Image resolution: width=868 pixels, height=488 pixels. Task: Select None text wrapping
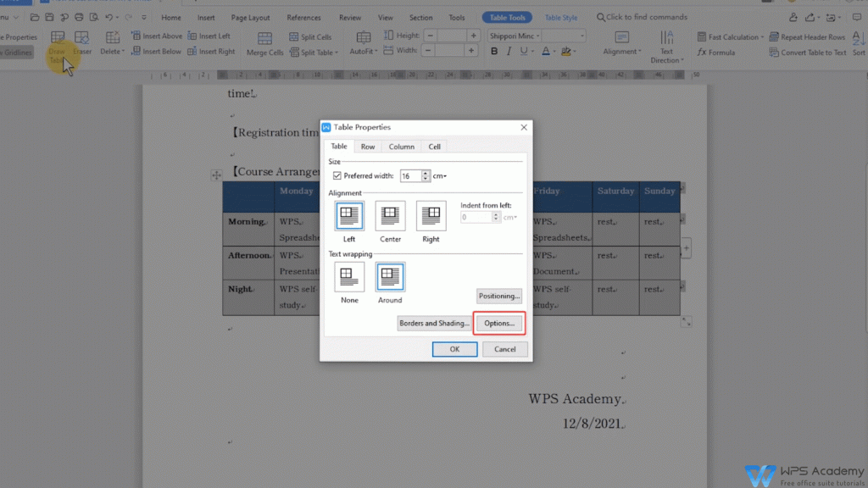[349, 277]
